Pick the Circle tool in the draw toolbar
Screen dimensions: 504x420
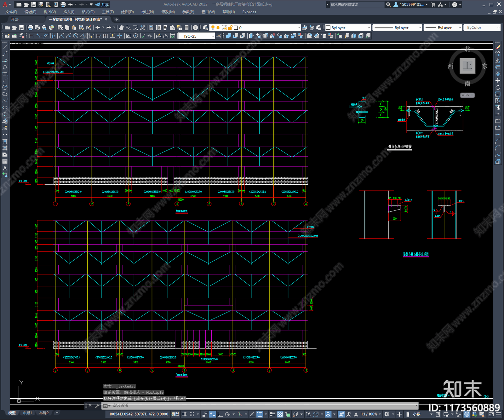click(5, 87)
